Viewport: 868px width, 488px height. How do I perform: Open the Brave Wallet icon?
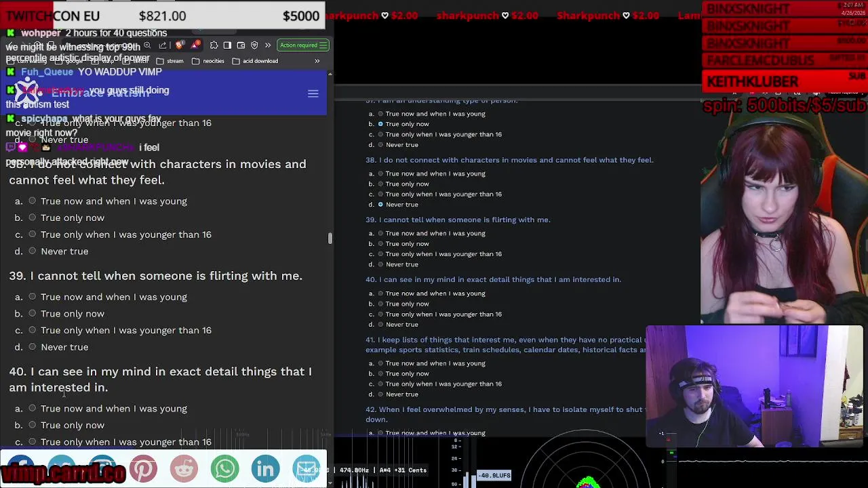click(241, 45)
